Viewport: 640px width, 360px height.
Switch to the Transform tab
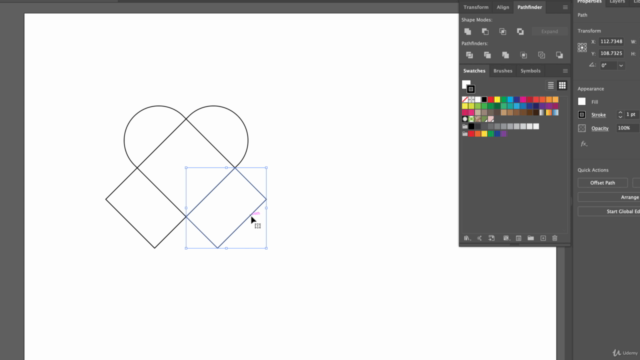click(476, 7)
